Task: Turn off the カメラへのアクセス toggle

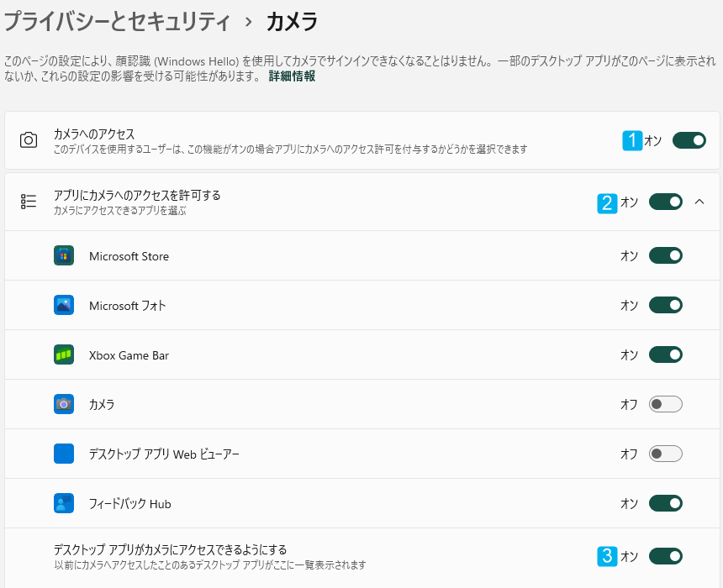Action: pyautogui.click(x=689, y=140)
